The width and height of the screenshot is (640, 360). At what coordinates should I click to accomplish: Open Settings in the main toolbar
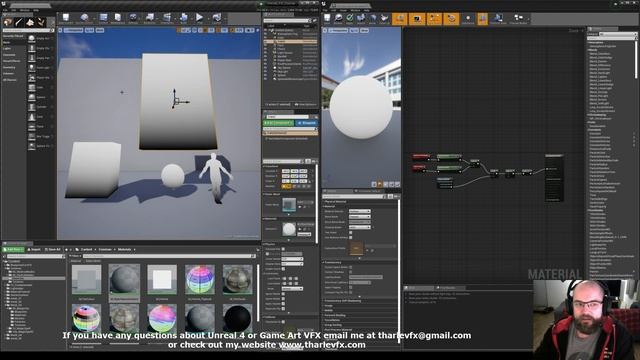(133, 18)
